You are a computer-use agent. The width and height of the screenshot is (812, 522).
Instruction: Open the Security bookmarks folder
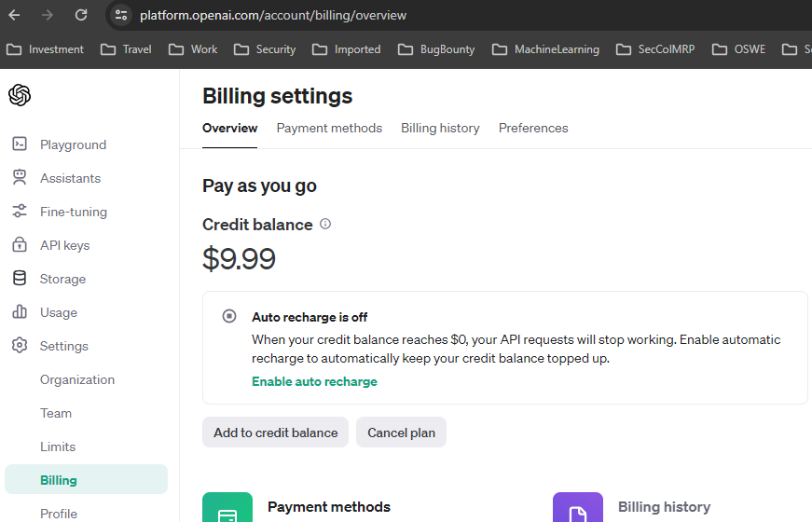tap(265, 49)
